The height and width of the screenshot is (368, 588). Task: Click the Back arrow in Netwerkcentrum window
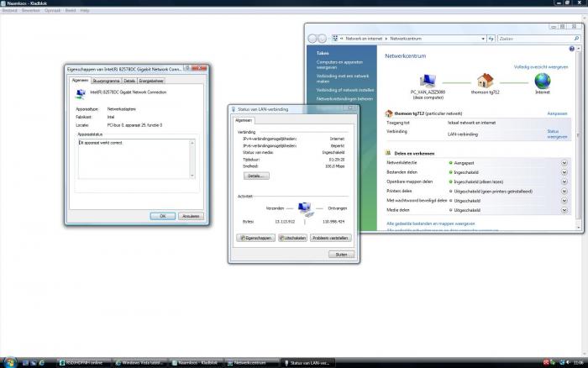pos(312,39)
